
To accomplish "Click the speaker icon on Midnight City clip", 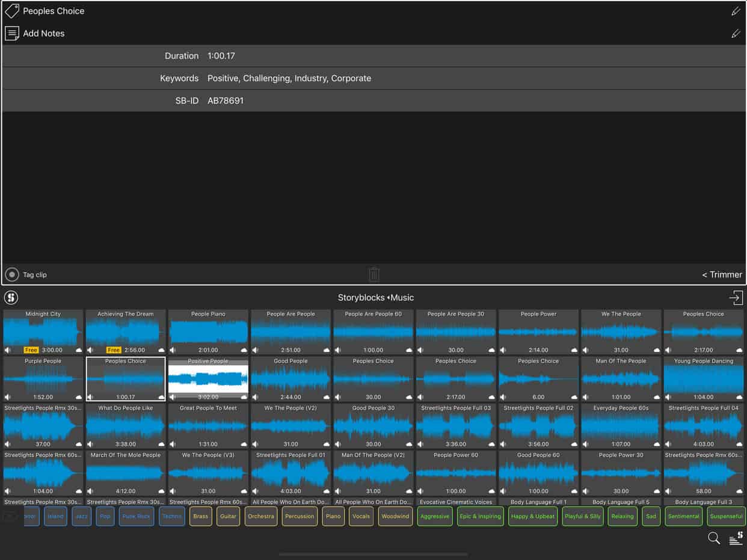I will click(8, 349).
